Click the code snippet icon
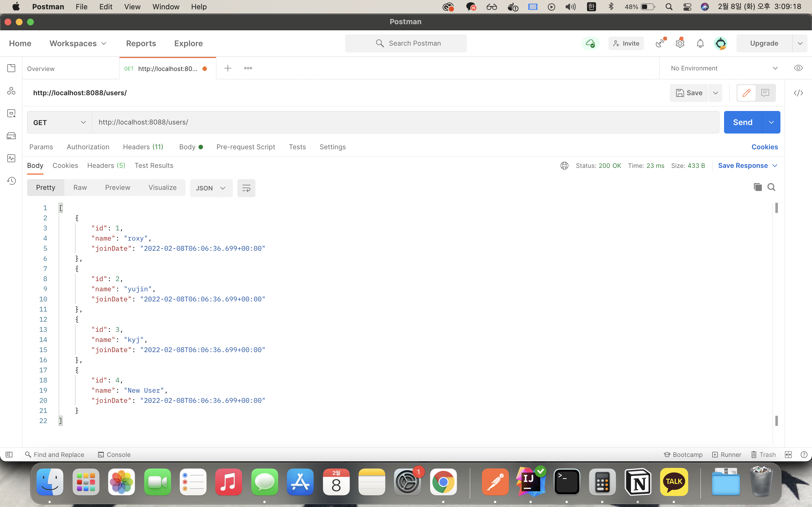The image size is (812, 507). [798, 93]
